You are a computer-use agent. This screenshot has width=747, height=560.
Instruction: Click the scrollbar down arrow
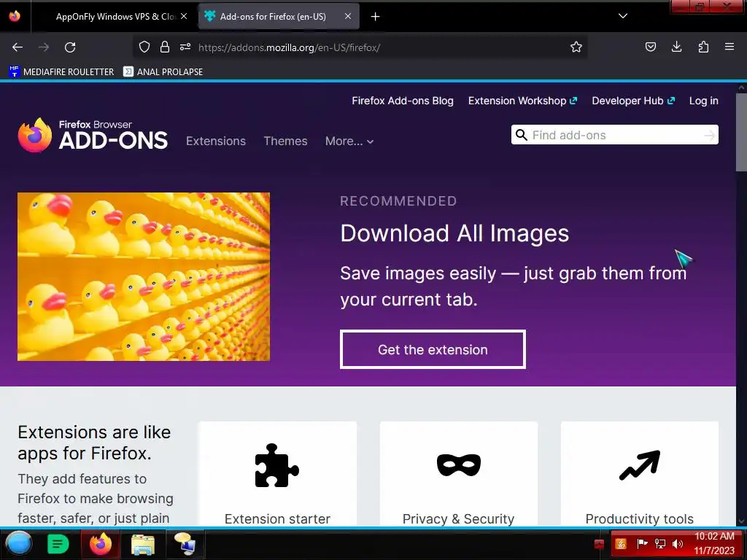pos(741,521)
